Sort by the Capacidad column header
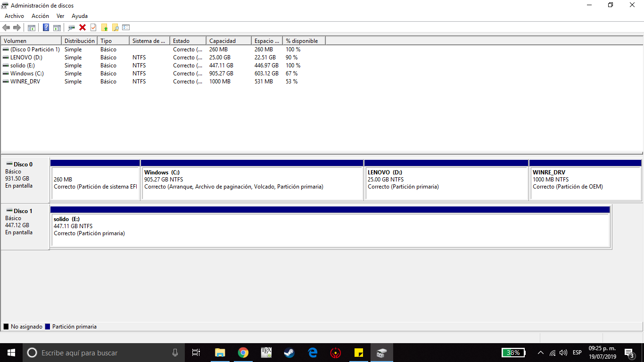The width and height of the screenshot is (644, 362). pyautogui.click(x=229, y=41)
